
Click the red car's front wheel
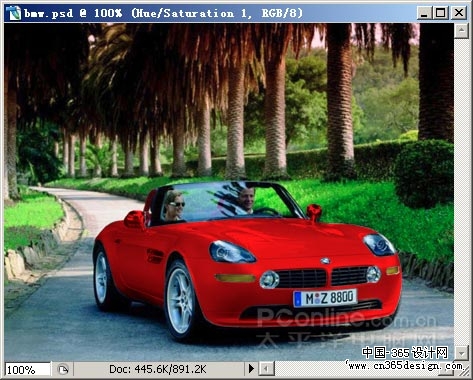tap(180, 301)
